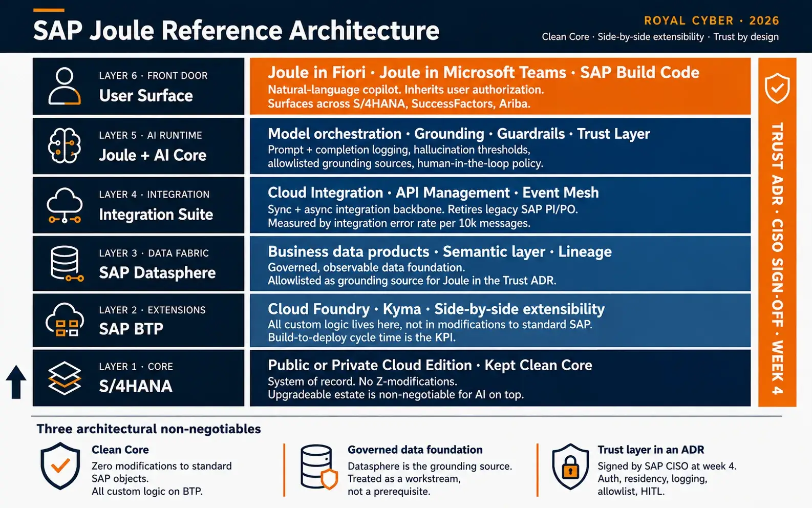Click the Clean Core shield check icon
This screenshot has height=508, width=812.
(x=60, y=467)
